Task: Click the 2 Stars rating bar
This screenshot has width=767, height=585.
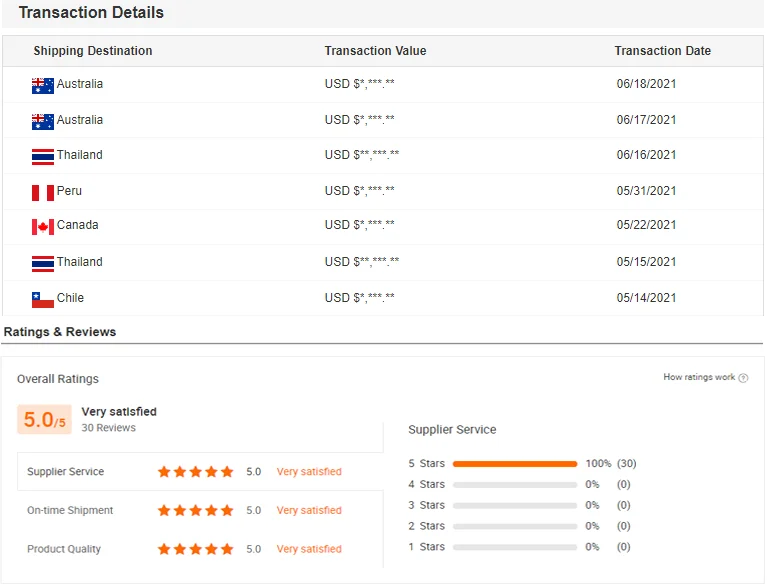Action: coord(515,526)
